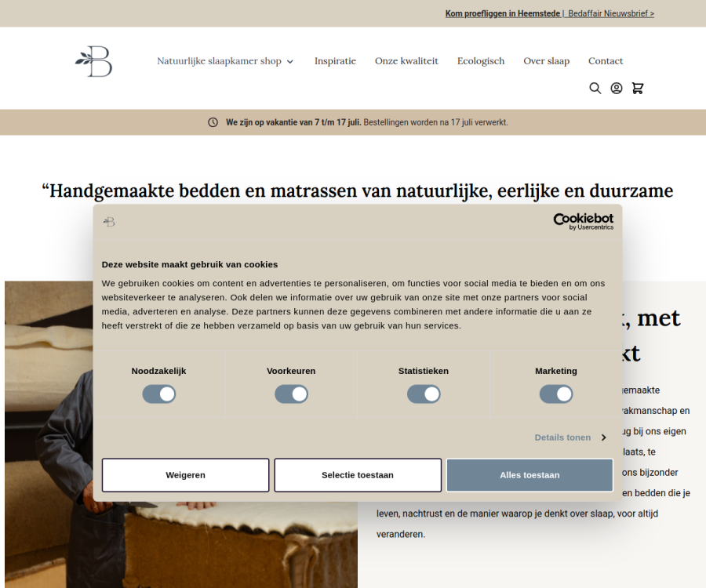Click the Weigeren button
706x588 pixels.
[185, 475]
